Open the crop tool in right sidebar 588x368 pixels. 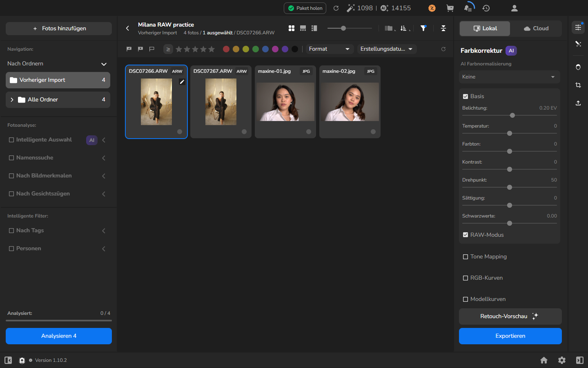pos(578,85)
